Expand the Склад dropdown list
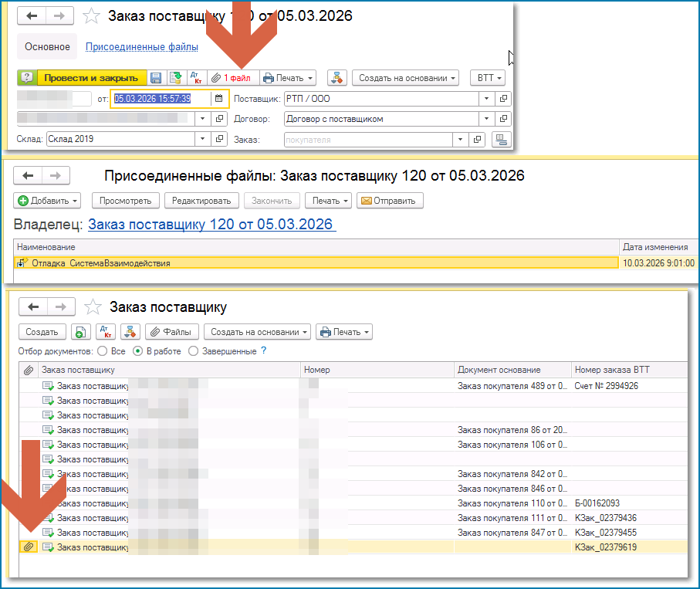The width and height of the screenshot is (700, 589). pyautogui.click(x=201, y=140)
